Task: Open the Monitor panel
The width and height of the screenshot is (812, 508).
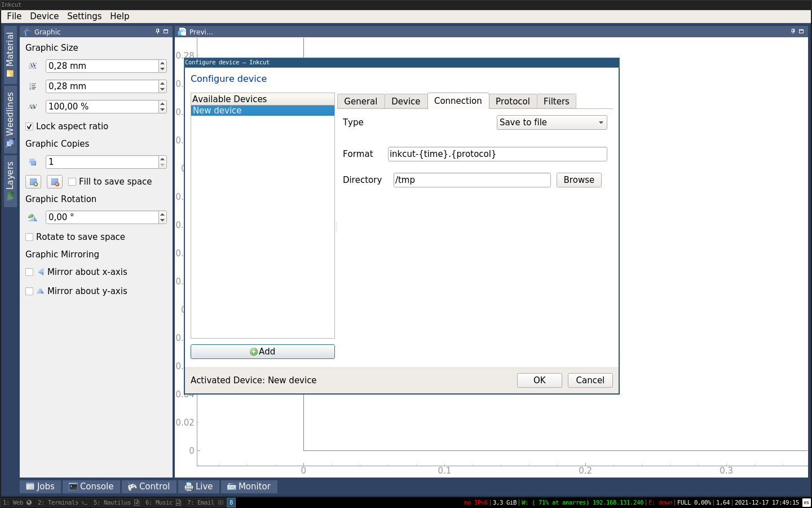Action: (249, 487)
